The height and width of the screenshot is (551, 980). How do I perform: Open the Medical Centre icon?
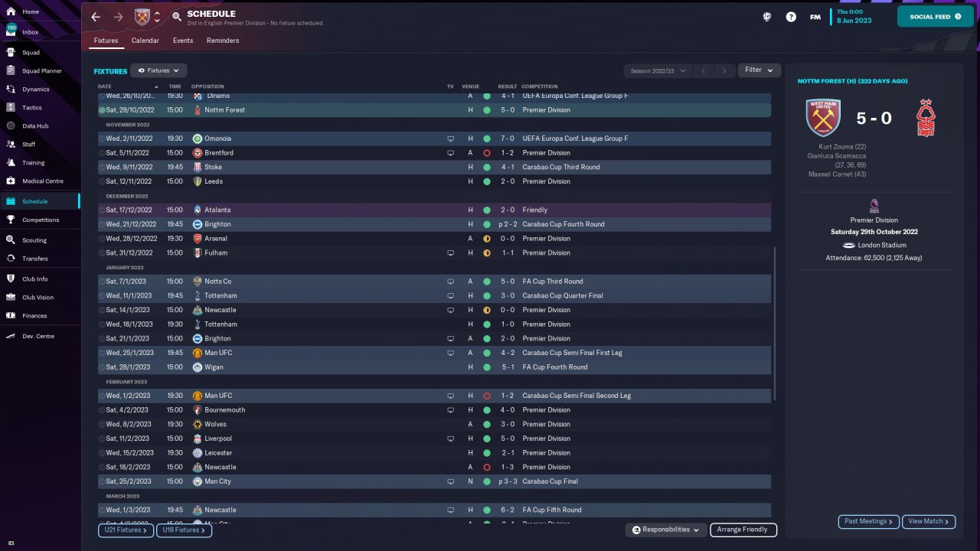tap(11, 181)
